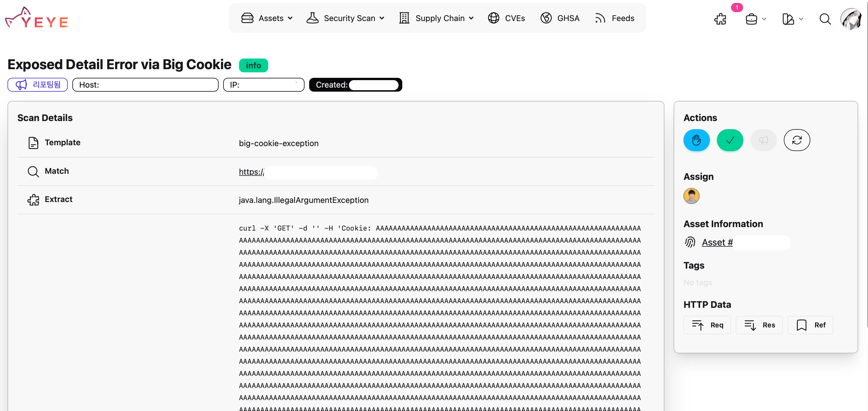Image resolution: width=868 pixels, height=411 pixels.
Task: Open the puzzle piece plugins icon
Action: click(x=720, y=19)
